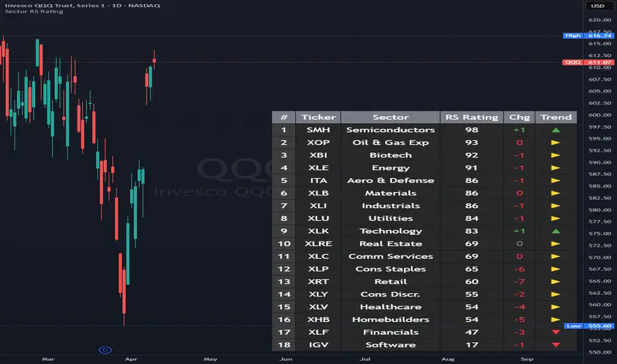
Task: Click the Materials sector name
Action: 391,193
